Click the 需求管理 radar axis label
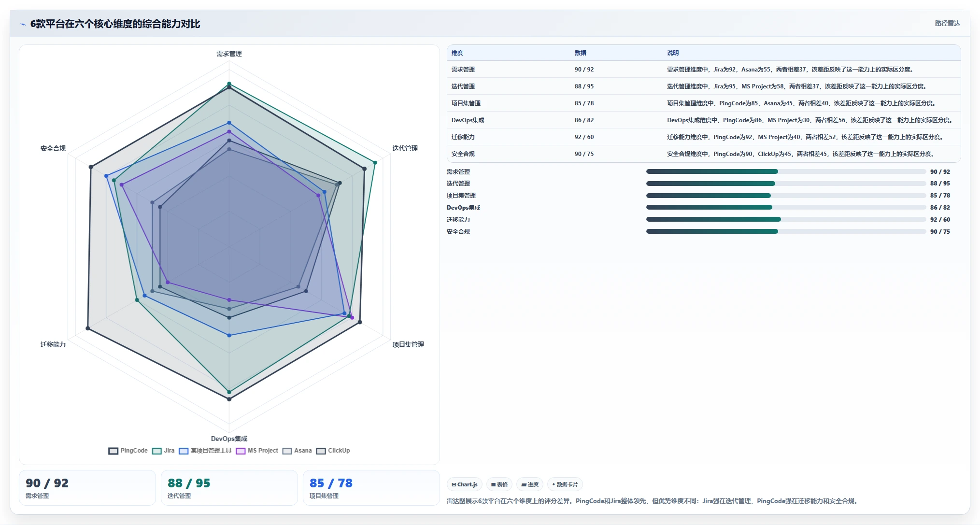The height and width of the screenshot is (525, 980). [229, 54]
